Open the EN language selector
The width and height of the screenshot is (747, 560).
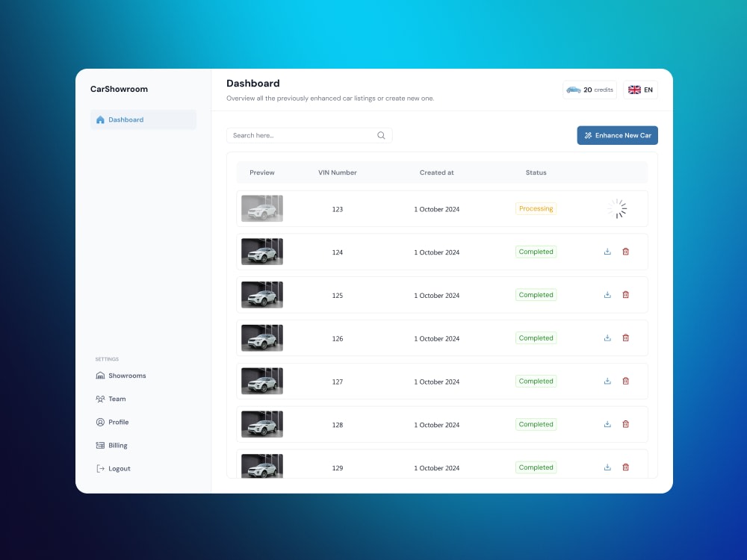pos(640,90)
